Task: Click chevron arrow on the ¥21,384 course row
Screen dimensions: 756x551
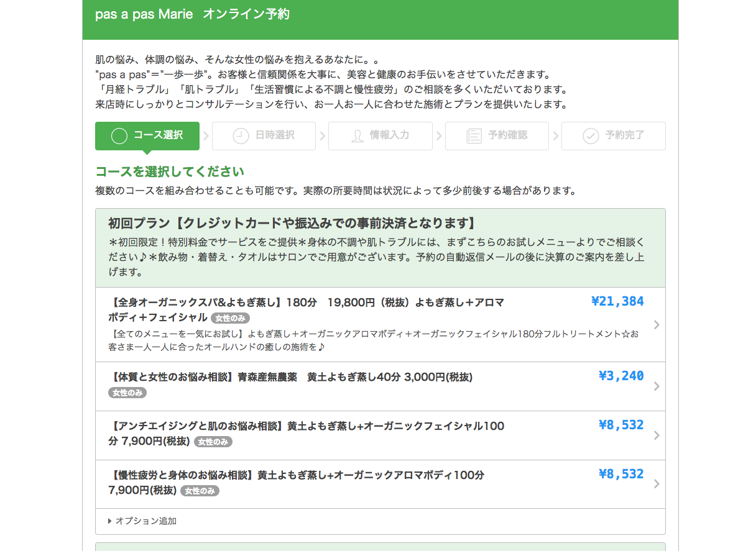Action: tap(657, 324)
